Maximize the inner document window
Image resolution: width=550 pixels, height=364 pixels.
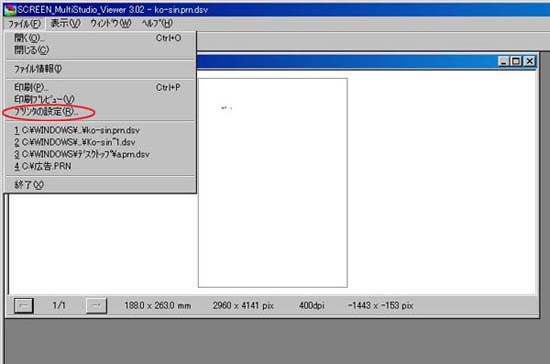516,61
